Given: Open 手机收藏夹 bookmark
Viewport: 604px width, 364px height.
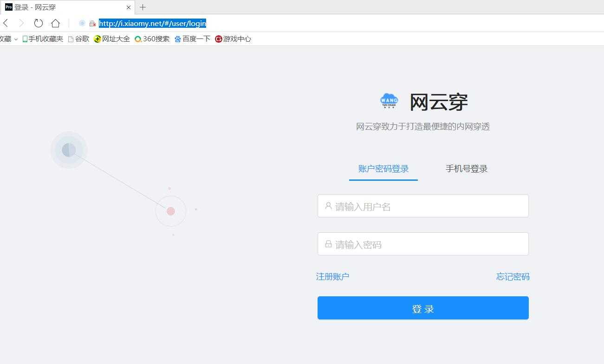Looking at the screenshot, I should pos(43,39).
